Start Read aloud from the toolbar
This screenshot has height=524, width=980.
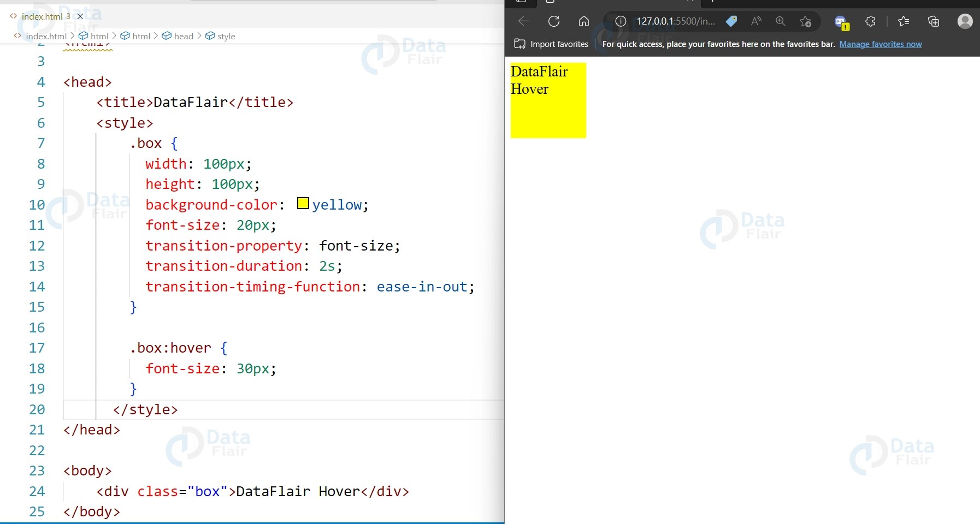point(755,21)
